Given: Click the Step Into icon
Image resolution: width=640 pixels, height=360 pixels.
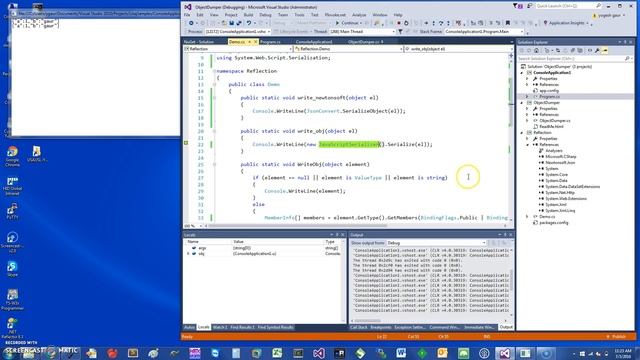Looking at the screenshot, I should coord(433,23).
